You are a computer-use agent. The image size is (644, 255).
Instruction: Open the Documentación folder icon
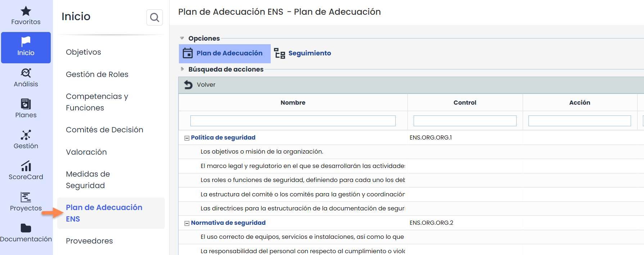tap(26, 228)
